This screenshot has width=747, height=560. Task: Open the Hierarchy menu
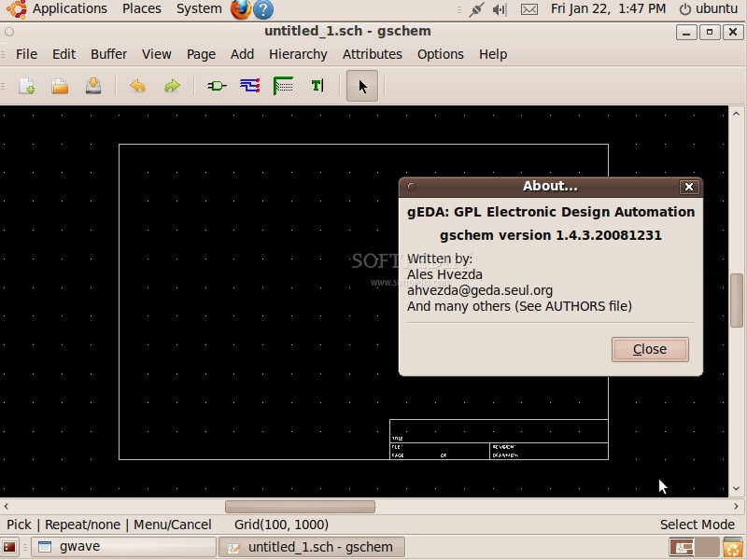click(x=298, y=54)
